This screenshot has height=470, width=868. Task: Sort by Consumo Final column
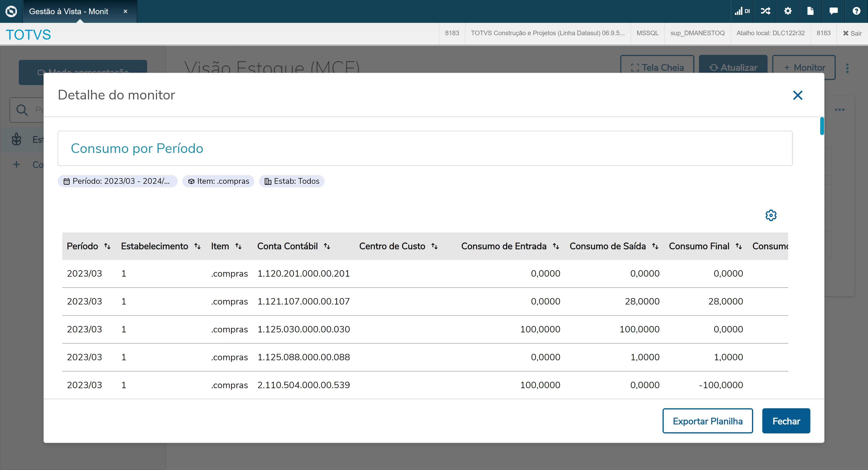point(738,246)
